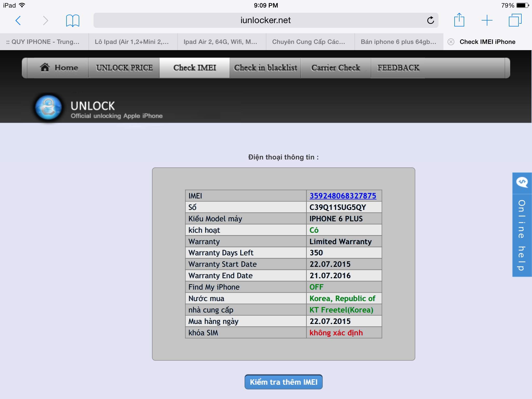Viewport: 532px width, 399px height.
Task: Click the UNLOCK globe padlock logo
Action: click(48, 107)
